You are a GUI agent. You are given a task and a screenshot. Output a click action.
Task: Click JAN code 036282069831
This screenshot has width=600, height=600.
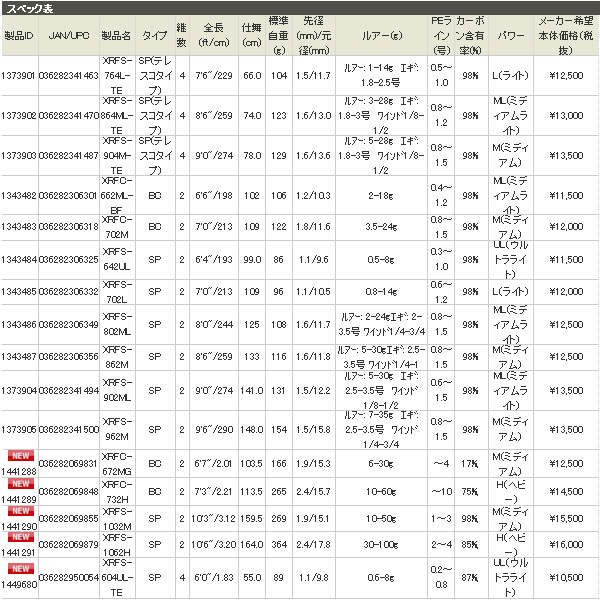(69, 463)
